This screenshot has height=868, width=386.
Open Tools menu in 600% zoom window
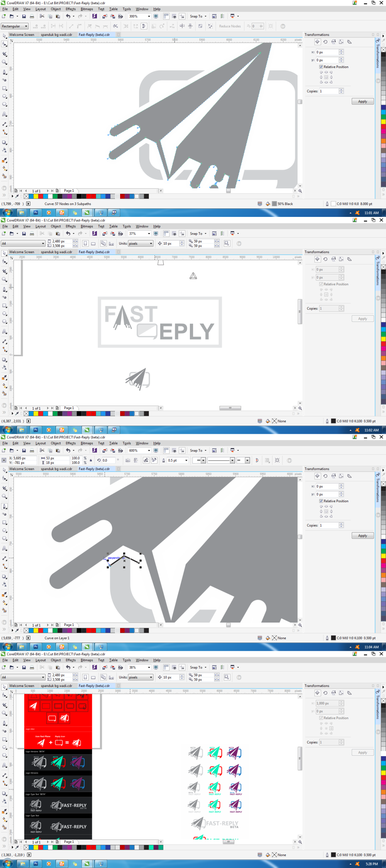pos(127,443)
